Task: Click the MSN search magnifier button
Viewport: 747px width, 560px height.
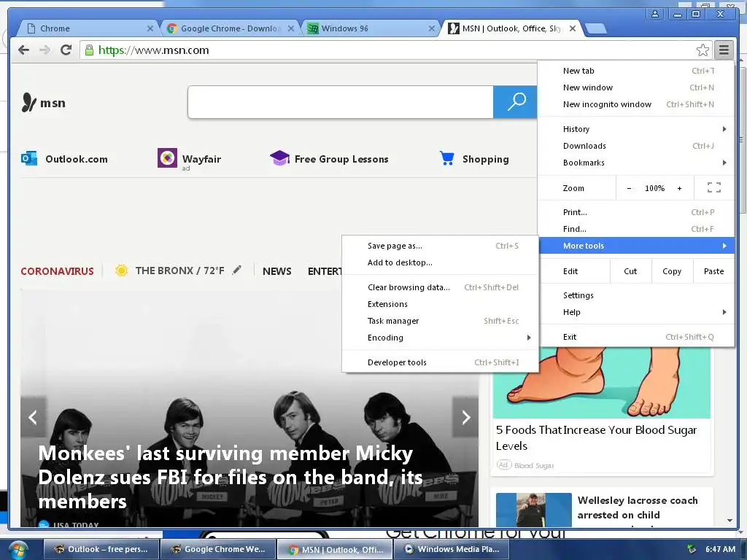Action: 516,102
